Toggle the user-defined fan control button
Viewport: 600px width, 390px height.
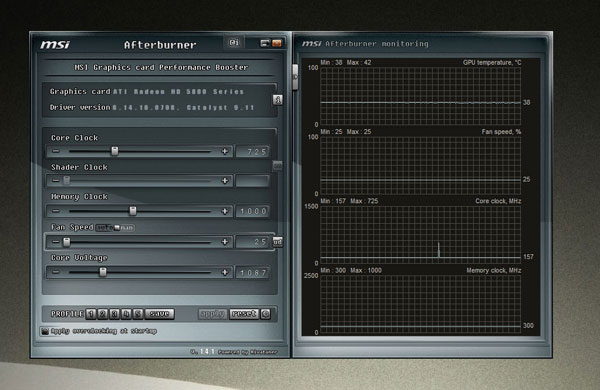click(x=277, y=242)
